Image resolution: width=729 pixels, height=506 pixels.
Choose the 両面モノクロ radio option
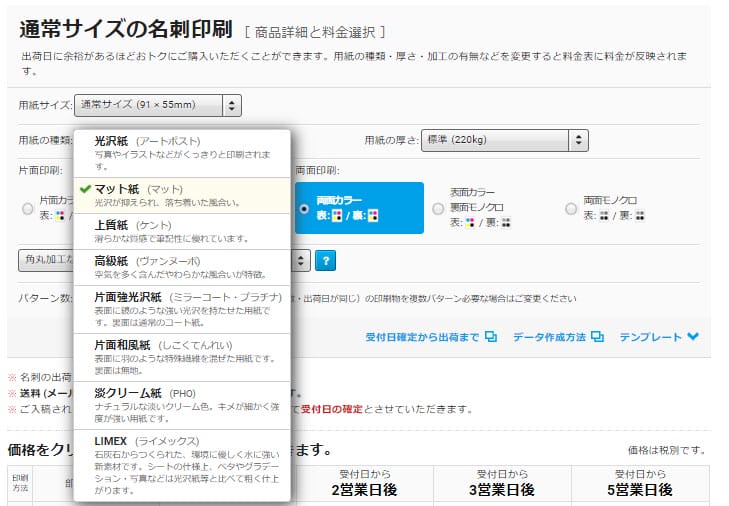coord(571,208)
